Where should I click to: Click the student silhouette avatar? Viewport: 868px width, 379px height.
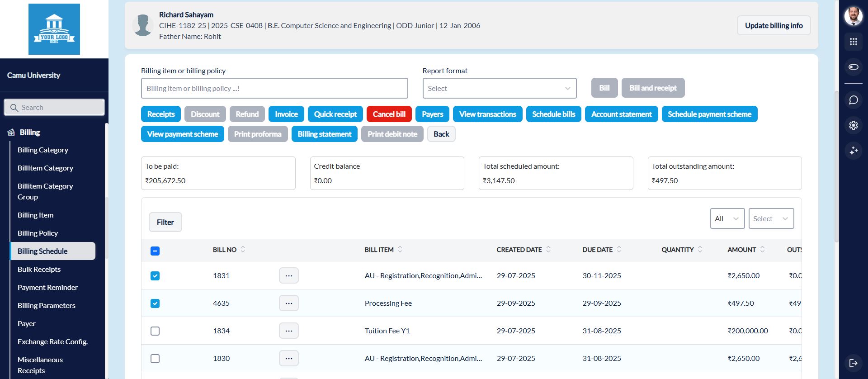click(143, 25)
